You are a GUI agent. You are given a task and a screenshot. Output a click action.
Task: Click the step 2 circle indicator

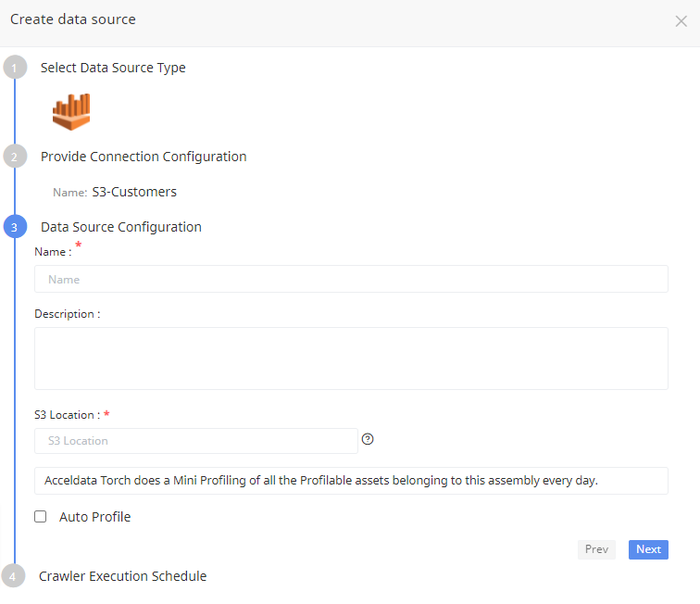click(x=14, y=157)
